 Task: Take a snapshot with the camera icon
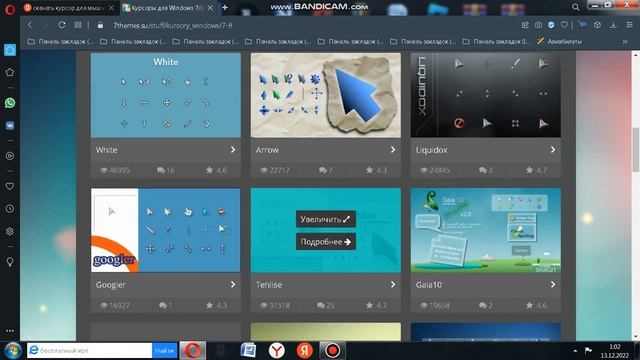pos(538,25)
